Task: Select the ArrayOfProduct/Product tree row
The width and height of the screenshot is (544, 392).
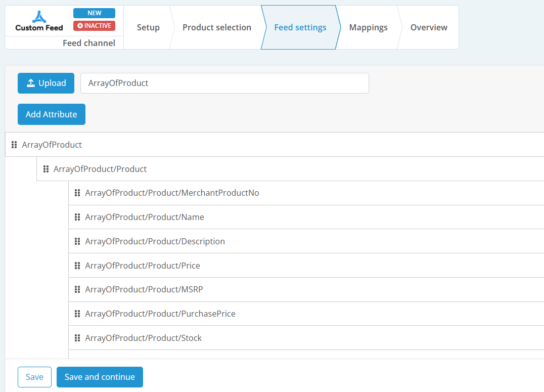Action: (290, 169)
